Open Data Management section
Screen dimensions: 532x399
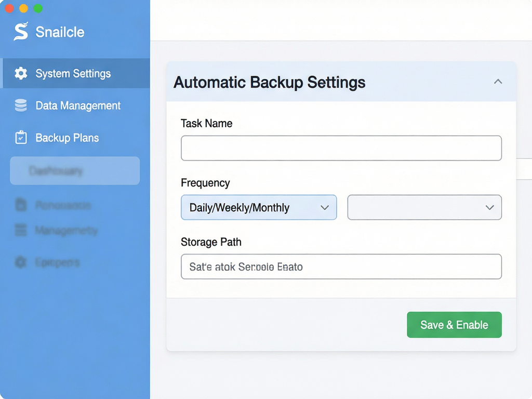[x=76, y=105]
